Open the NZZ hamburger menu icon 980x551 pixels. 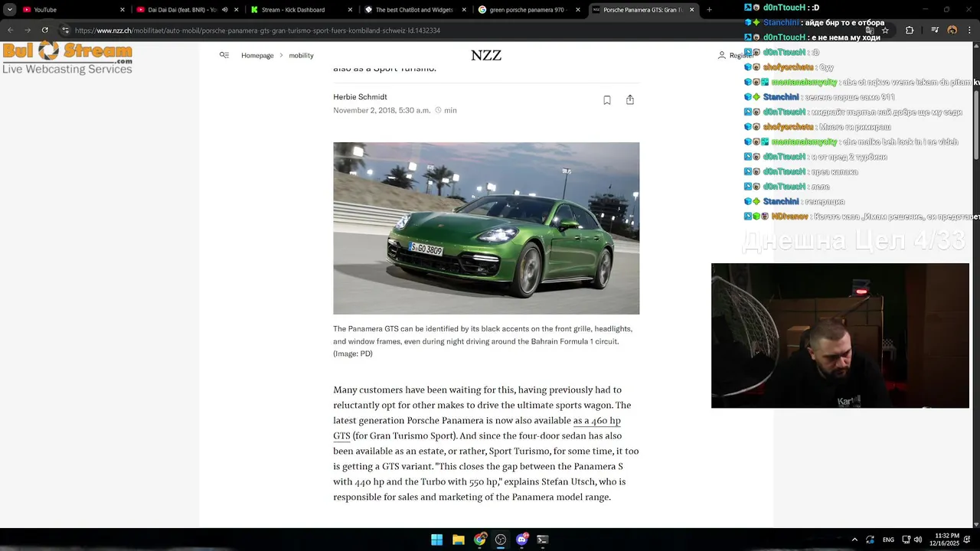click(x=224, y=55)
